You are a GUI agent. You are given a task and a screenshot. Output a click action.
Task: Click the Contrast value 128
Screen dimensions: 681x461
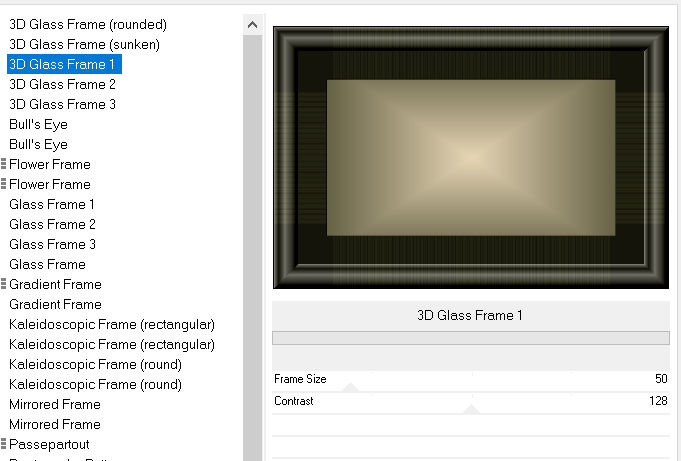click(x=658, y=401)
